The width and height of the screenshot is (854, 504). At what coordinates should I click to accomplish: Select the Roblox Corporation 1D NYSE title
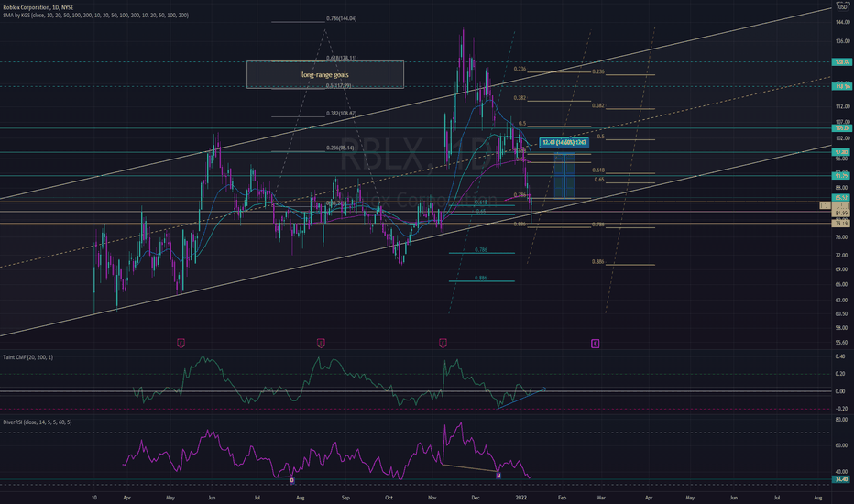click(x=38, y=7)
